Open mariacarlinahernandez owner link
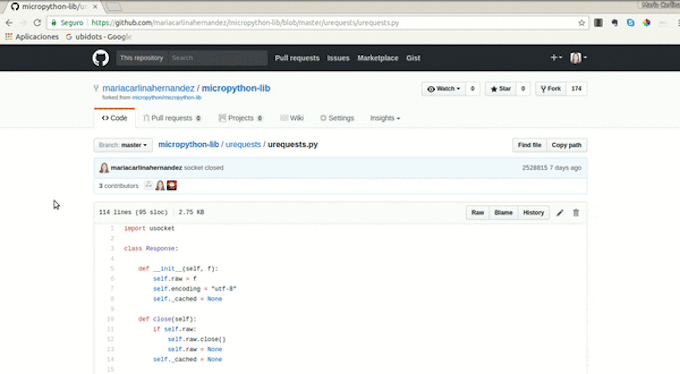 point(148,88)
